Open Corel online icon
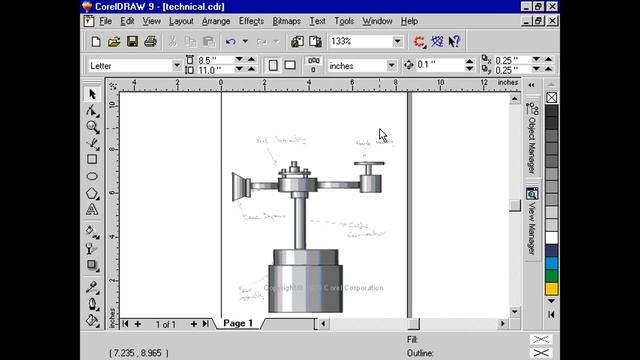 tap(437, 42)
